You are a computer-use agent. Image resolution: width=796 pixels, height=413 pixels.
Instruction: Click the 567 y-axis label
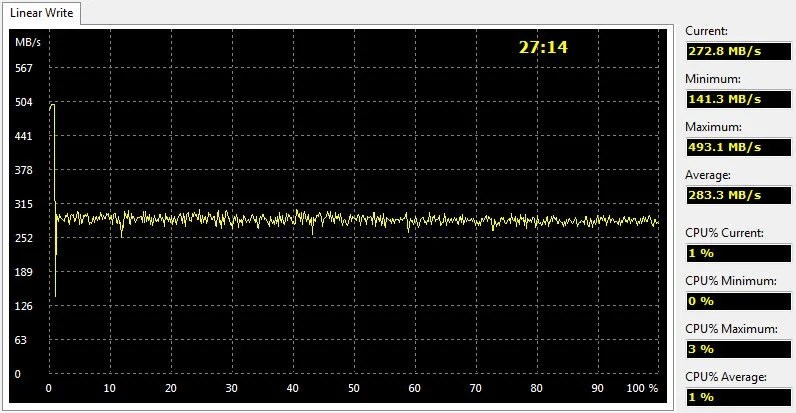coord(23,68)
